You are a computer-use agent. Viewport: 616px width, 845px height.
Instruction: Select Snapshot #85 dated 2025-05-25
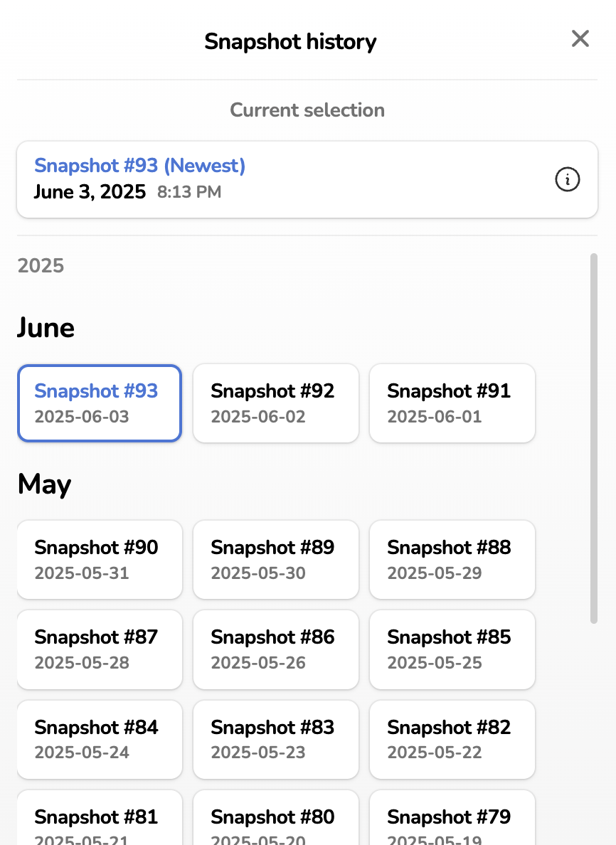452,649
